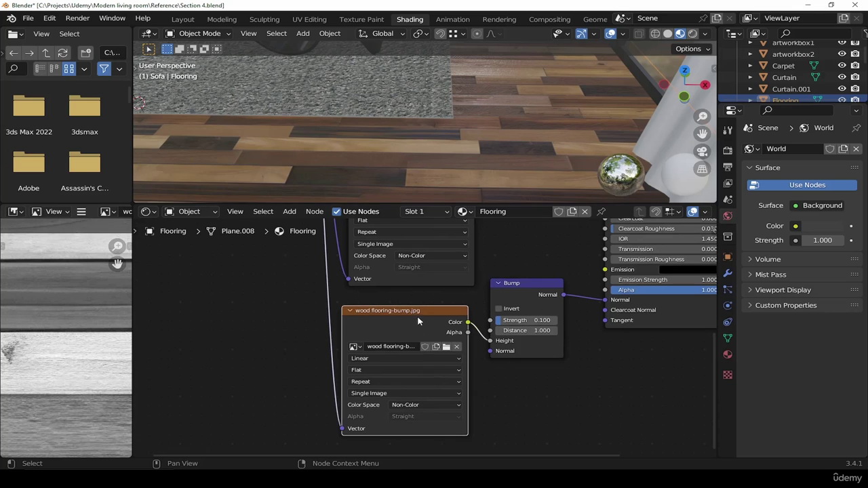Toggle viewport gizmos display
The width and height of the screenshot is (868, 488).
click(x=582, y=33)
